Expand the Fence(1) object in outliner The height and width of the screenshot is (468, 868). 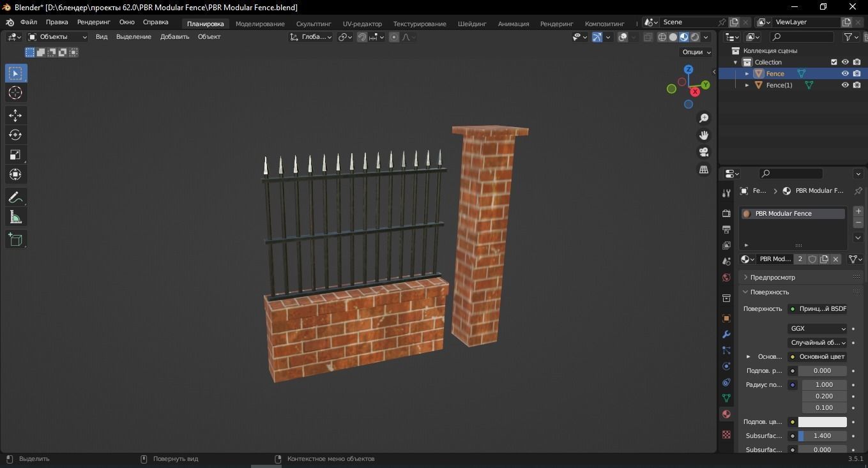[747, 85]
